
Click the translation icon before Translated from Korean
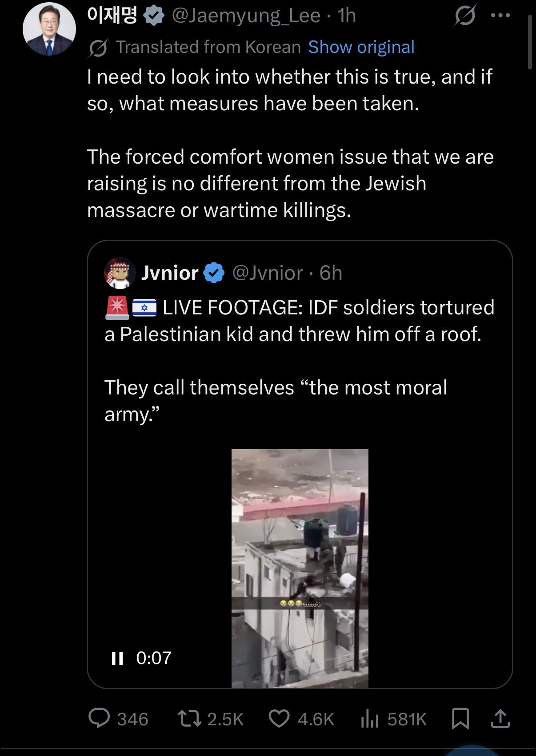[98, 48]
